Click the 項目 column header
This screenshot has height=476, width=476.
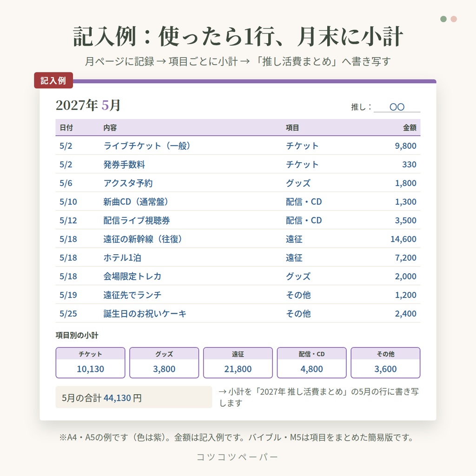coord(292,128)
